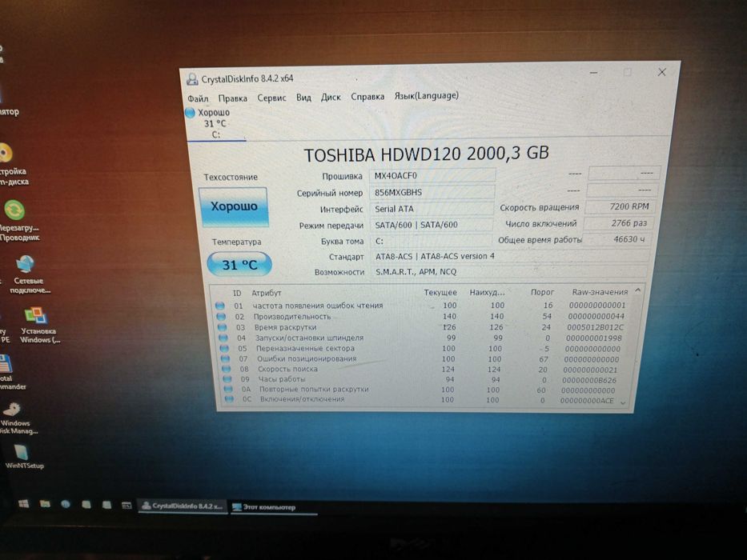747x560 pixels.
Task: Click the CrystalDiskInfo title bar icon
Action: coord(192,79)
